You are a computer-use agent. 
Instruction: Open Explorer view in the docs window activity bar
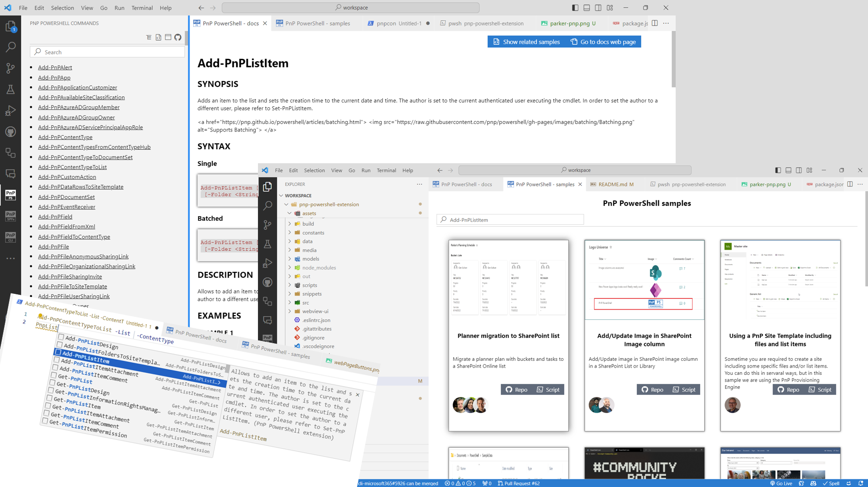point(10,27)
